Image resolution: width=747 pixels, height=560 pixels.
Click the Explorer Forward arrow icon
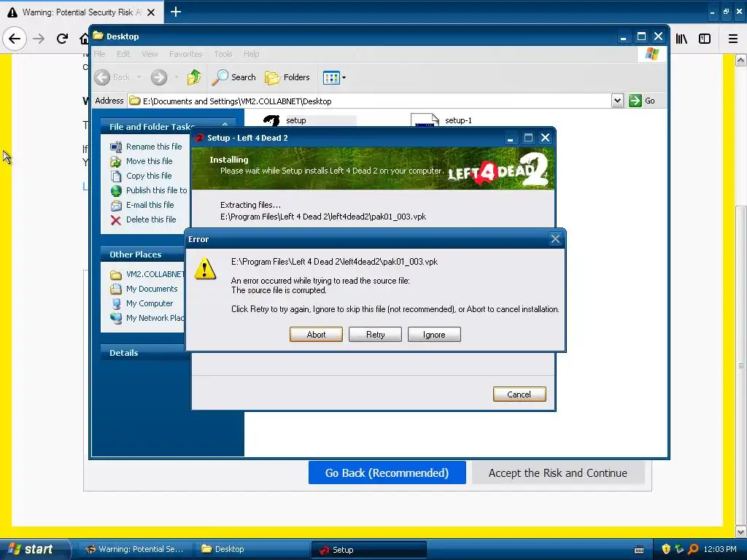click(159, 77)
